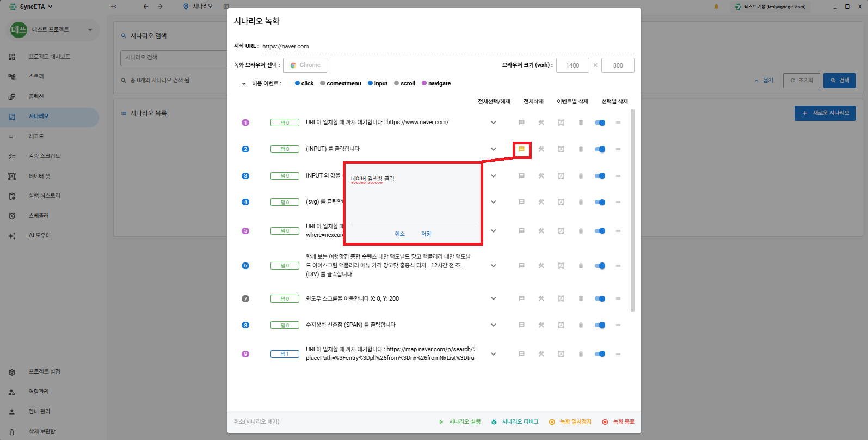Click the delete by event (이벤트별 삭제) header

coord(572,101)
